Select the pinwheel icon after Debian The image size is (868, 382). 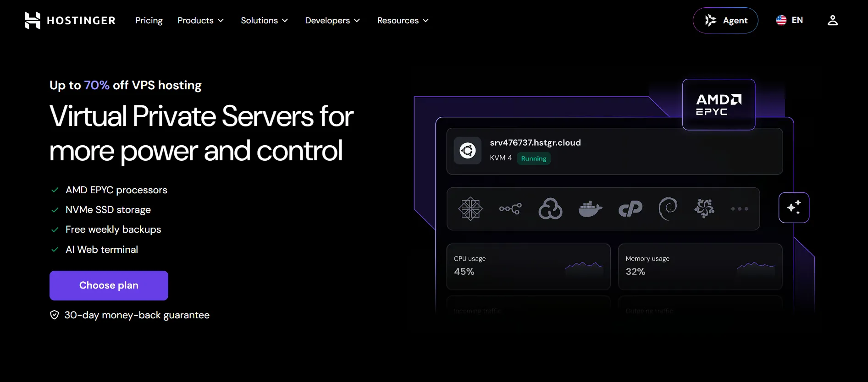[x=704, y=208]
